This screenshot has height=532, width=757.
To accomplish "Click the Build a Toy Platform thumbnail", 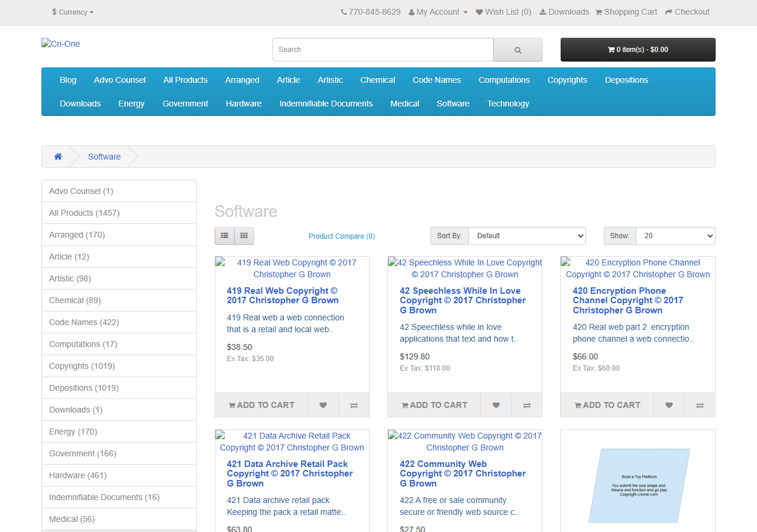I will pos(638,485).
